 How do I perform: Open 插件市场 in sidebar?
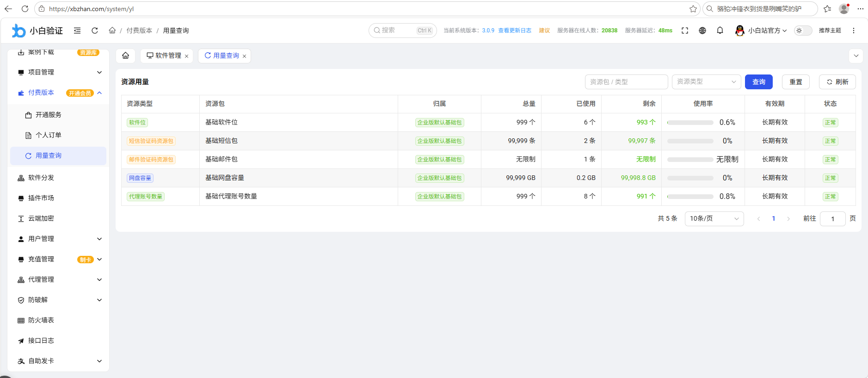click(x=58, y=198)
